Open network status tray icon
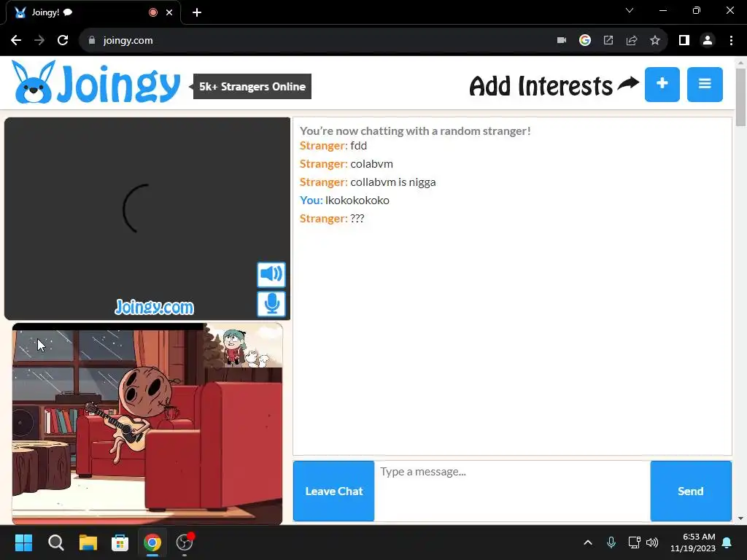Viewport: 747px width, 560px height. [x=634, y=542]
